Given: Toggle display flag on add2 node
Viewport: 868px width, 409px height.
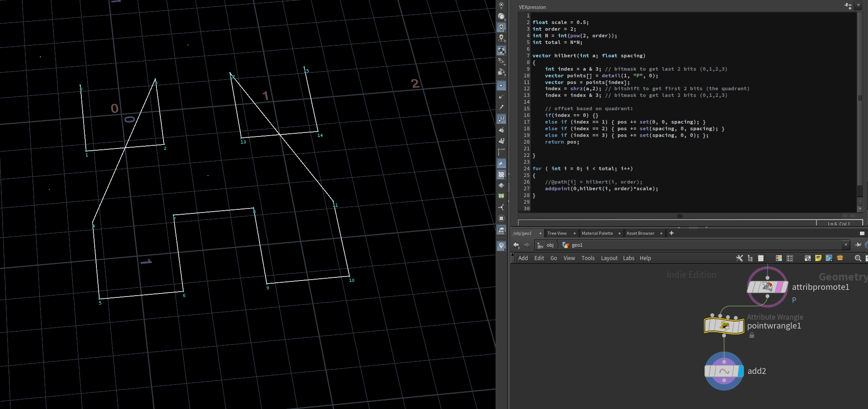Looking at the screenshot, I should (x=740, y=371).
